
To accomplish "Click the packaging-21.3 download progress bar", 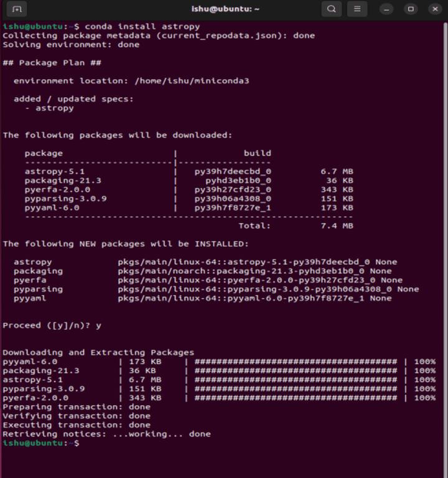I will (296, 371).
